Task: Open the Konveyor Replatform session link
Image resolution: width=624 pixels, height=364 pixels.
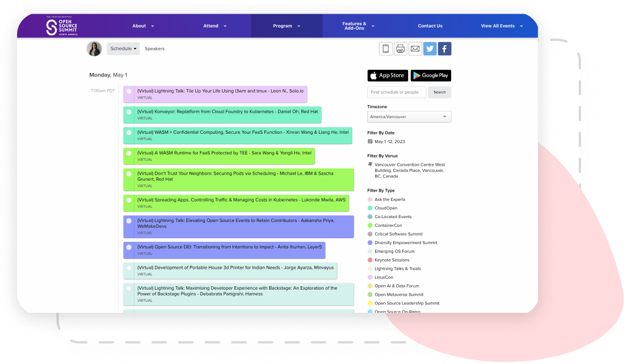Action: point(227,112)
